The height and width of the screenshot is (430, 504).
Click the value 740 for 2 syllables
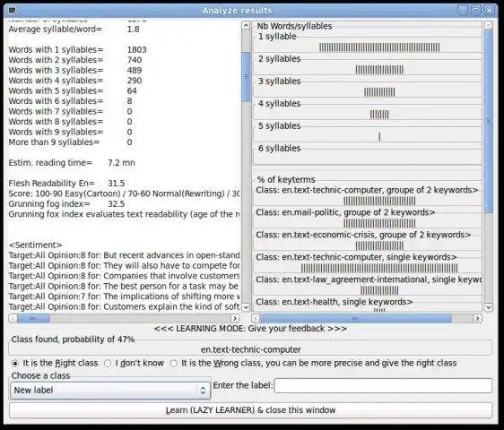[x=135, y=60]
